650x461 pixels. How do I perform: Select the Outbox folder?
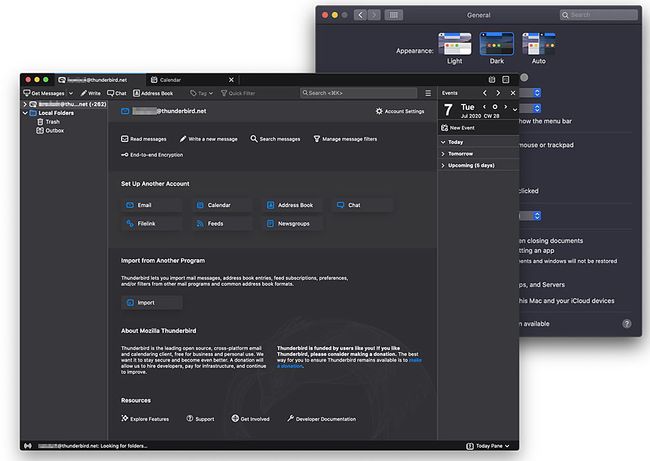50,131
